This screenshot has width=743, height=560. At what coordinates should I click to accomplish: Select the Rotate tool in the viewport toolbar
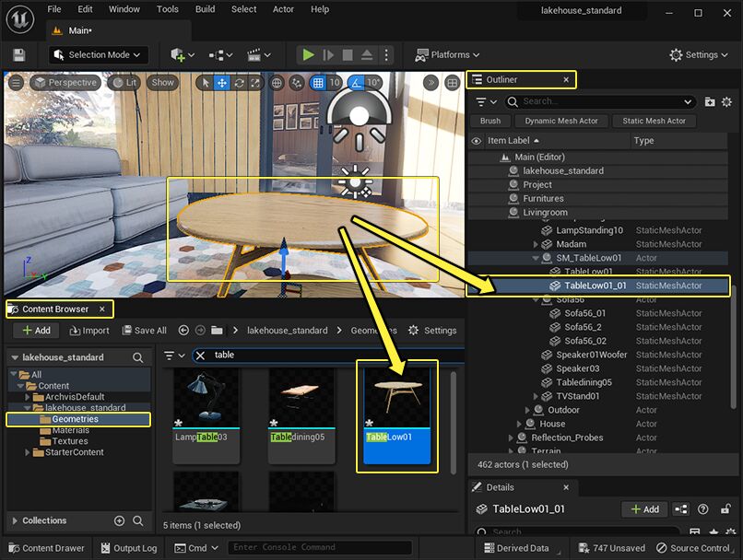coord(238,82)
